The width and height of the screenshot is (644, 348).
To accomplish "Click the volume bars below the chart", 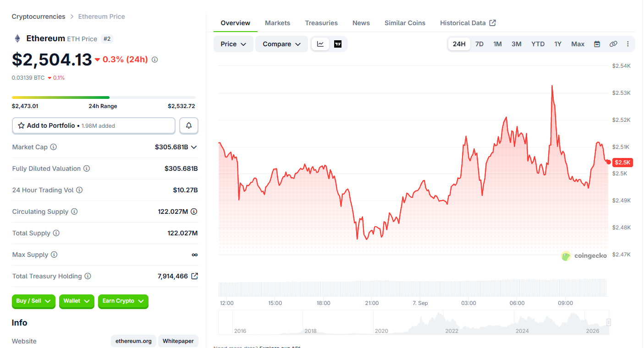I will click(413, 288).
